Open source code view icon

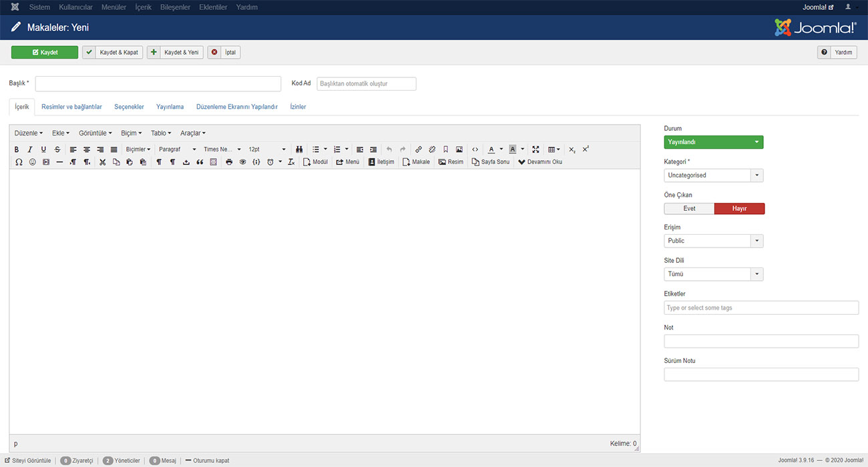click(x=475, y=149)
